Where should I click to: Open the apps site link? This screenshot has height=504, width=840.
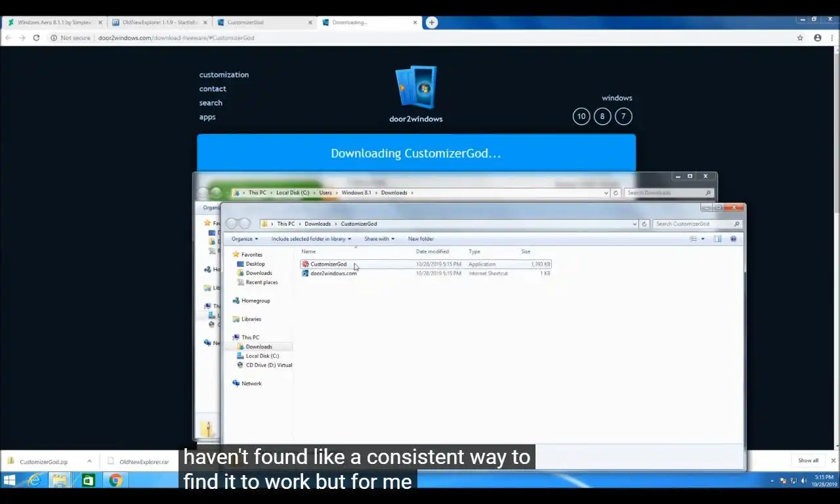[x=207, y=117]
